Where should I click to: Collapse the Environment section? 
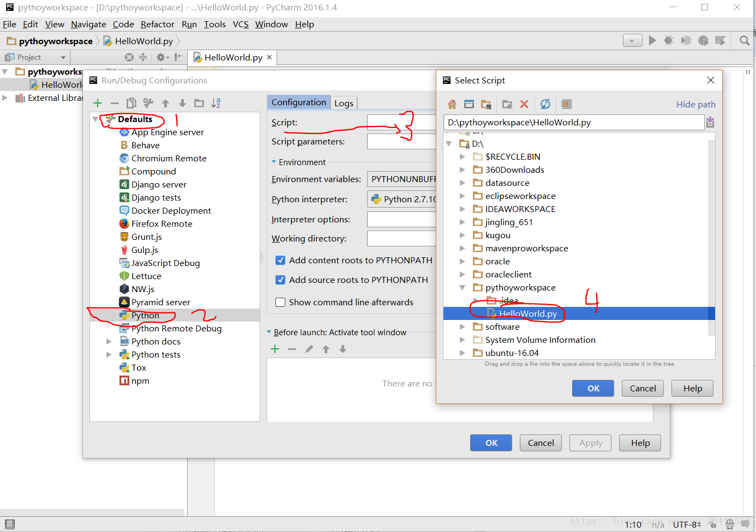(x=274, y=162)
